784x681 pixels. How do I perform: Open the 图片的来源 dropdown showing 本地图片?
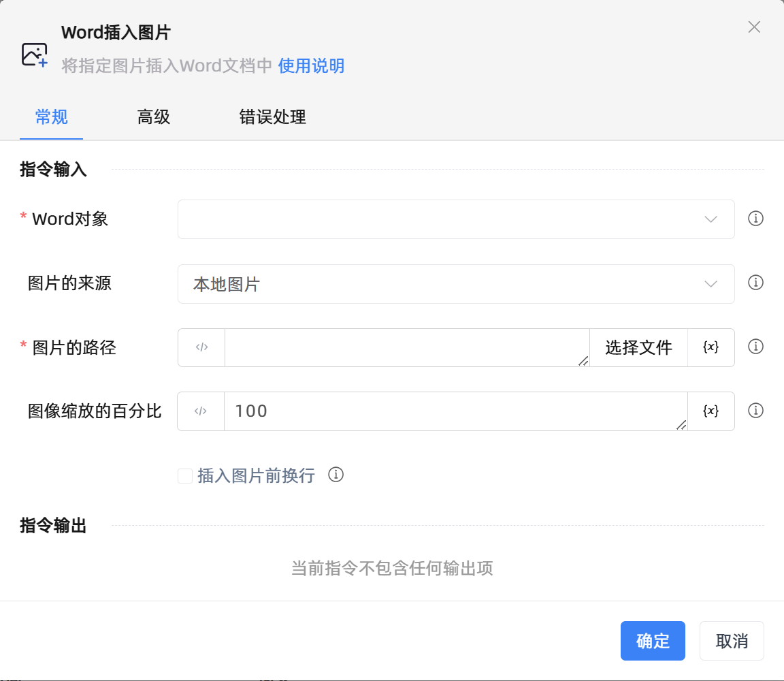pyautogui.click(x=456, y=284)
